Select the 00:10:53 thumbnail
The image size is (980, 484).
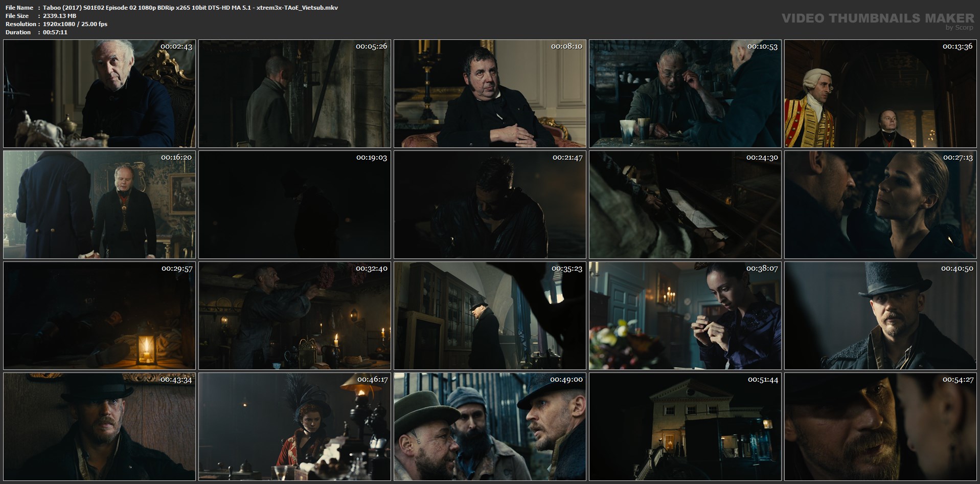(685, 94)
